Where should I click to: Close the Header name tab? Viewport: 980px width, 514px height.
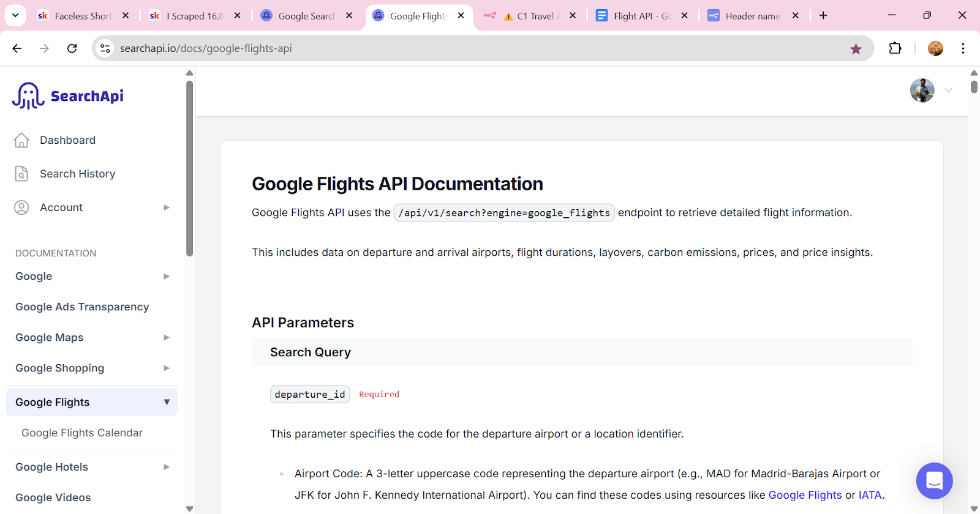pyautogui.click(x=795, y=16)
